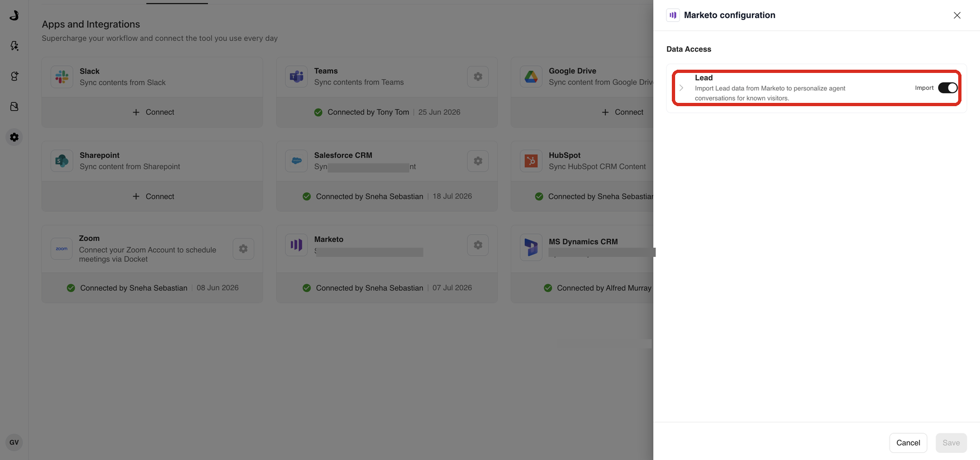This screenshot has width=980, height=460.
Task: Open Zoom integration settings gear
Action: coord(243,249)
